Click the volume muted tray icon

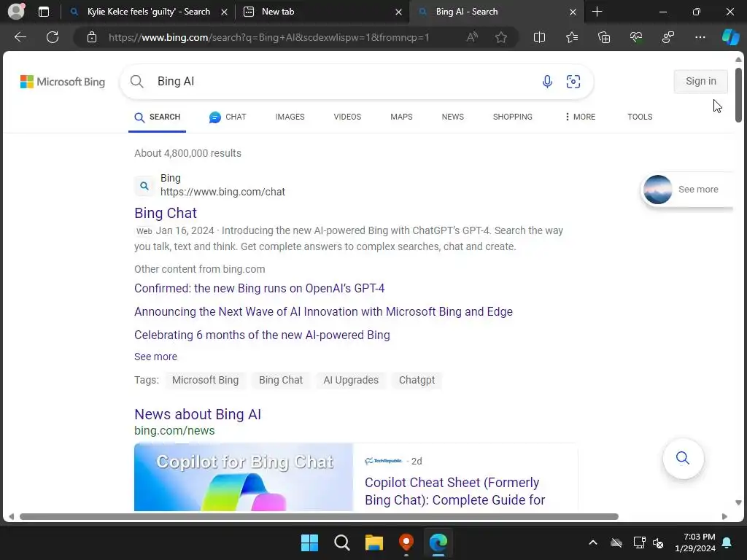click(659, 542)
